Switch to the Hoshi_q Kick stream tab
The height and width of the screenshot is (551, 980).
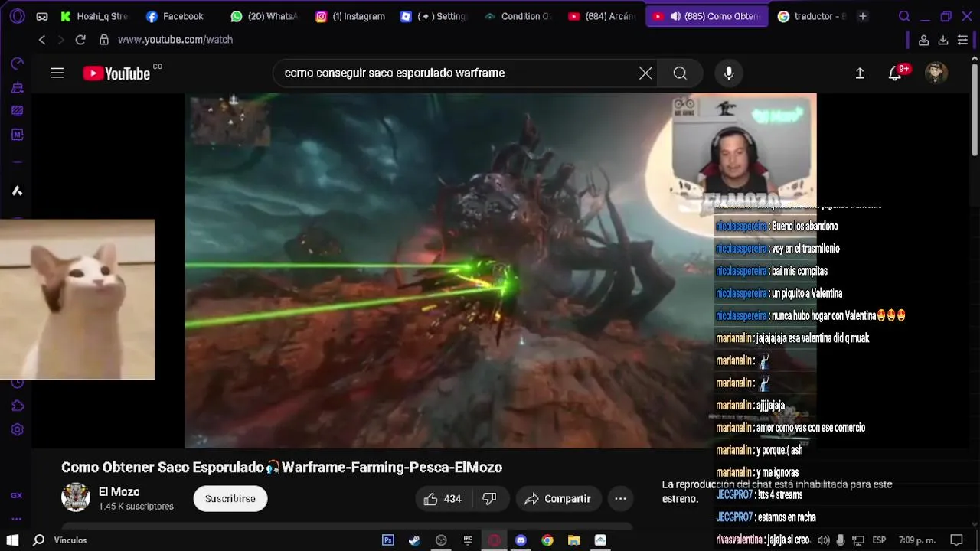click(93, 16)
